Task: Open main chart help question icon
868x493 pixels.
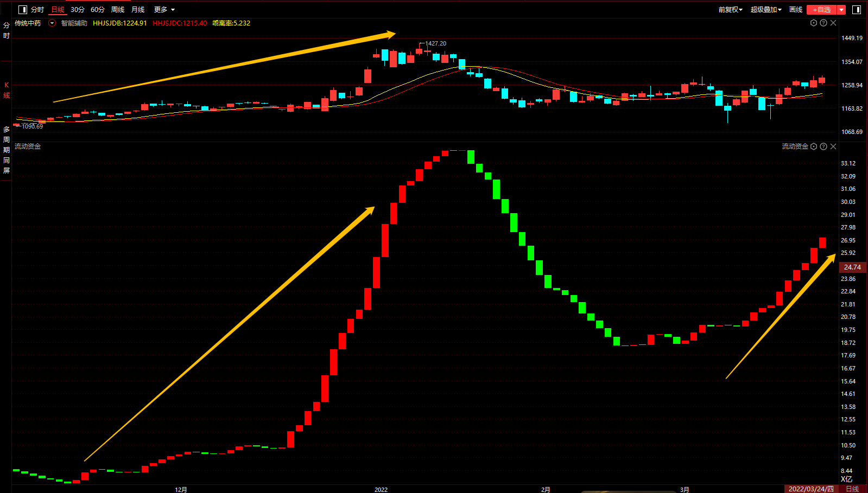Action: pyautogui.click(x=823, y=23)
